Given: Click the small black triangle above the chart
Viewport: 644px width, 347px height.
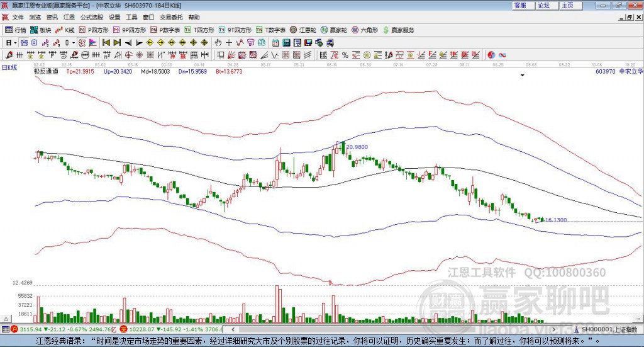Looking at the screenshot, I should pos(522,76).
